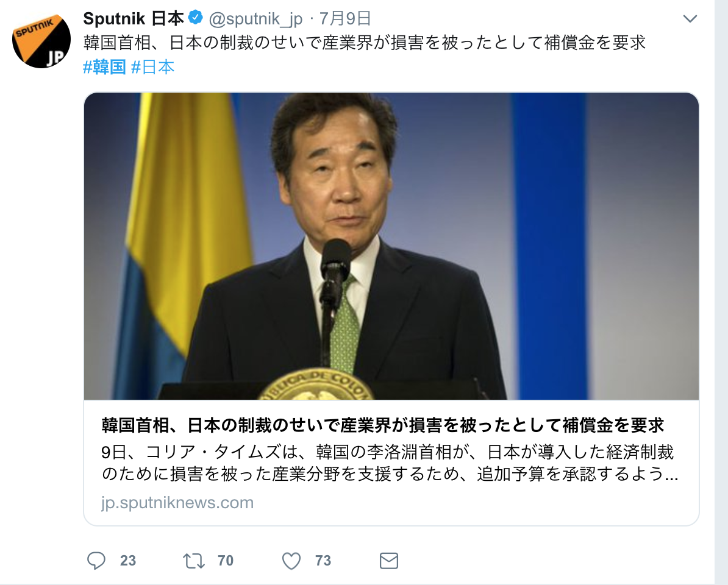The width and height of the screenshot is (728, 585).
Task: View the 73 likes count
Action: pyautogui.click(x=323, y=561)
